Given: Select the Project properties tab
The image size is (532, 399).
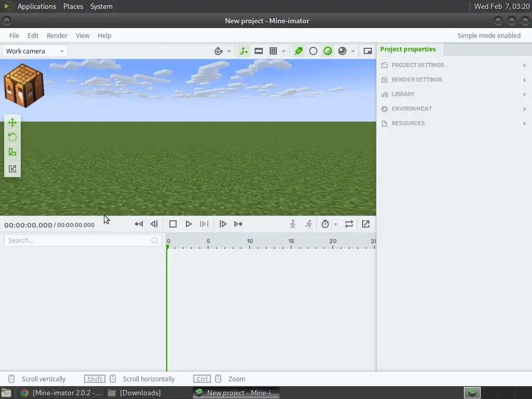Looking at the screenshot, I should pos(408,49).
